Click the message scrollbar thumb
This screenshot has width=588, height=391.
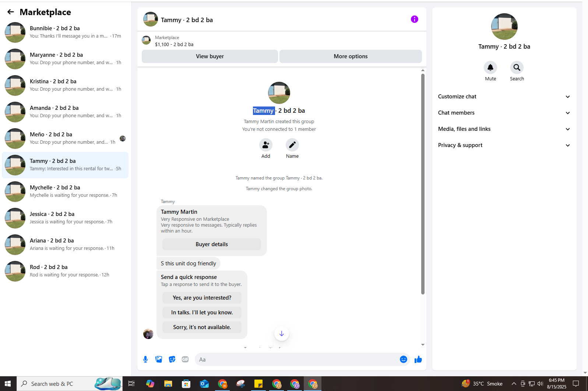[423, 184]
